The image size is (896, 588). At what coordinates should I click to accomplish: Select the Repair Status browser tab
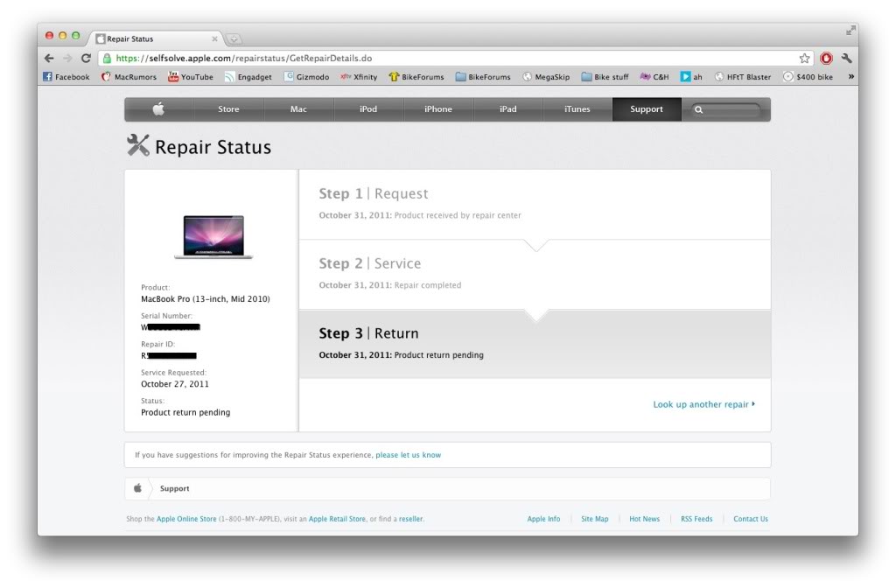tap(156, 38)
